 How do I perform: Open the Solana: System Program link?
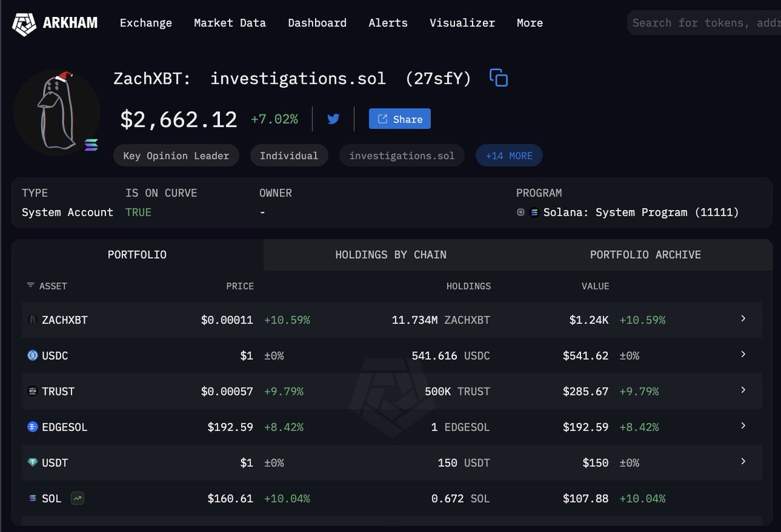(x=641, y=212)
